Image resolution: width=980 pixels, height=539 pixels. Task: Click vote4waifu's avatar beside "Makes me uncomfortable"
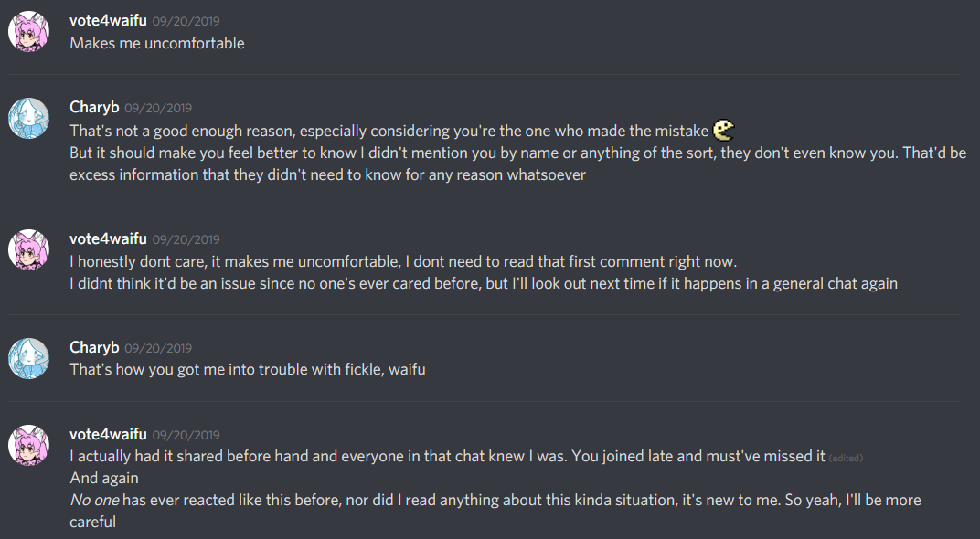coord(28,31)
